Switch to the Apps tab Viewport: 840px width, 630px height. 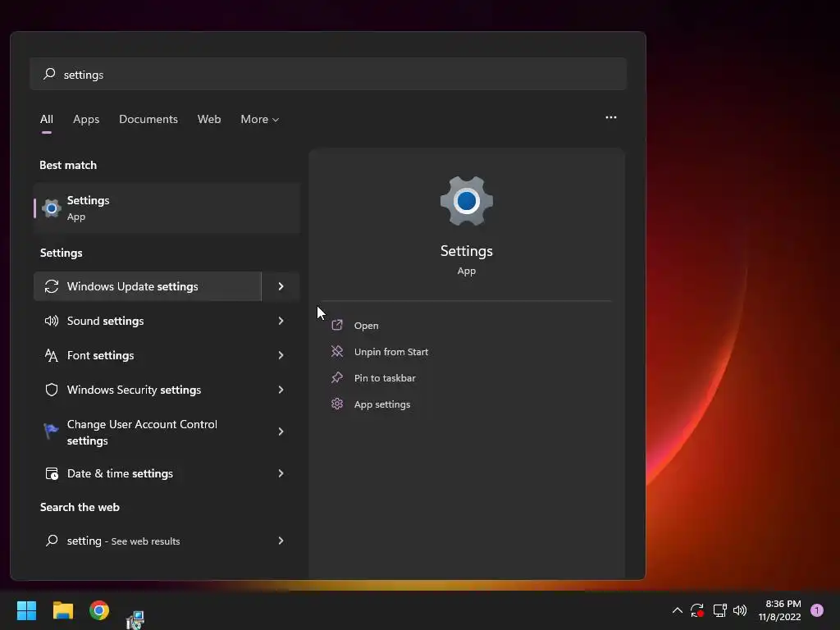[x=86, y=119]
